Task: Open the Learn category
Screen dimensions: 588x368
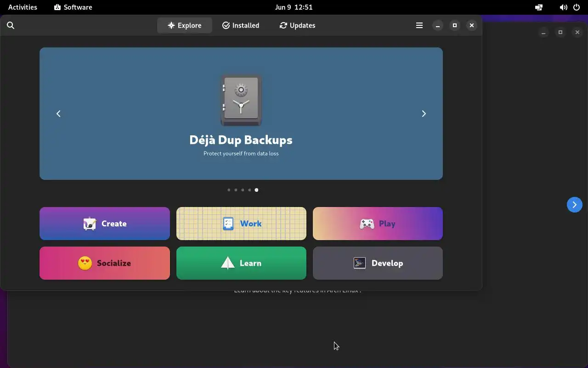Action: (x=241, y=263)
